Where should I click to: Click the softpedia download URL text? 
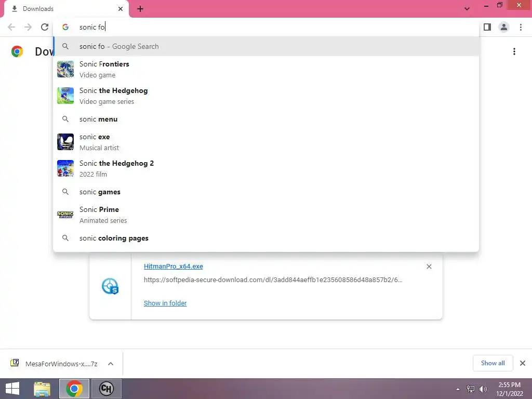[273, 280]
